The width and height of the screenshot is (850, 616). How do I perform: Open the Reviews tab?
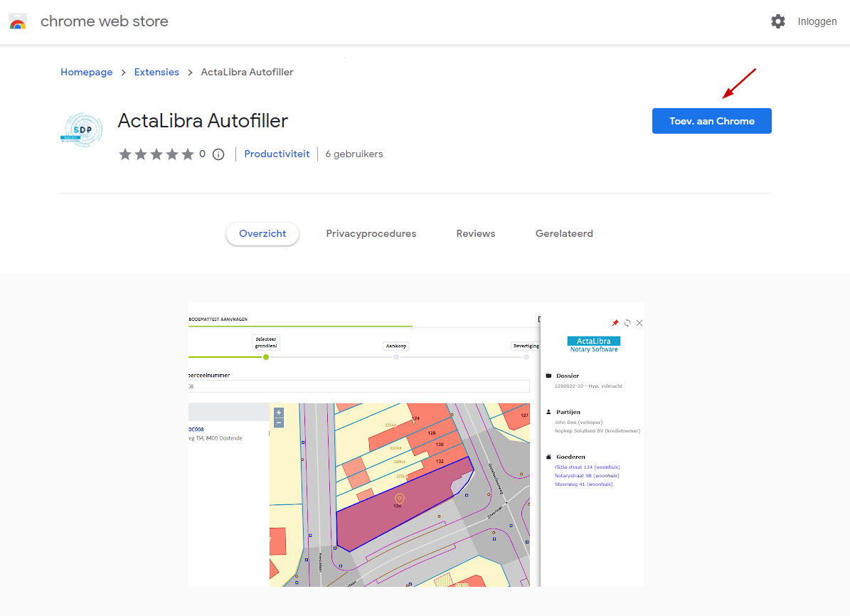[476, 234]
